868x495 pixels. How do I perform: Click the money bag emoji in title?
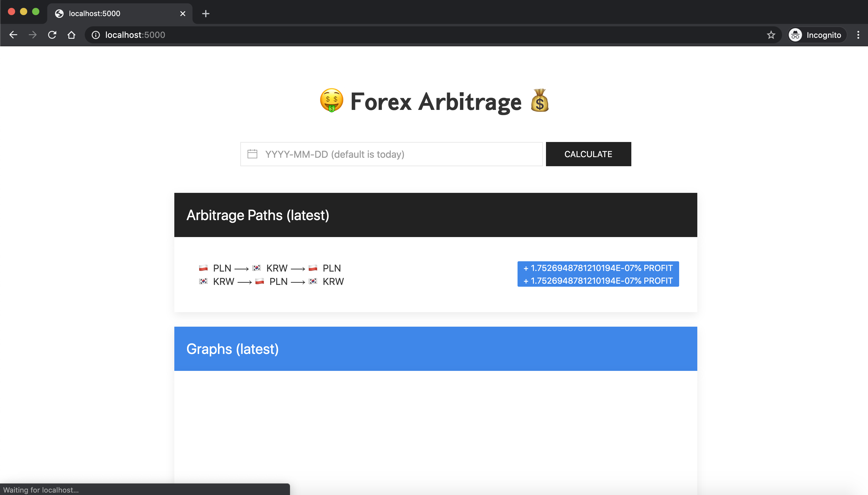point(539,100)
